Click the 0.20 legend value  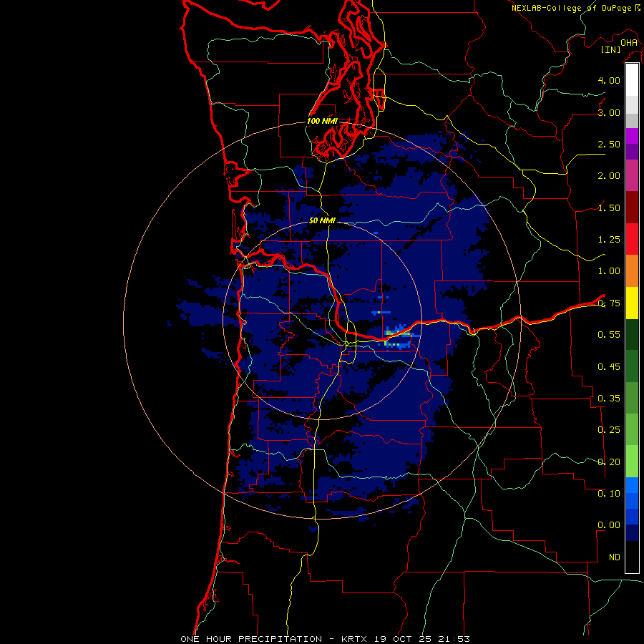609,462
